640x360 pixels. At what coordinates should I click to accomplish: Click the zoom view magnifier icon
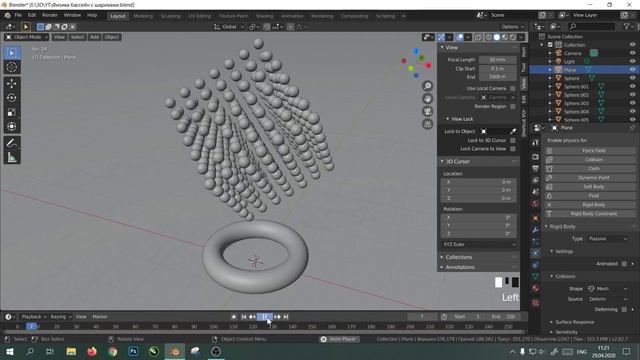[427, 86]
